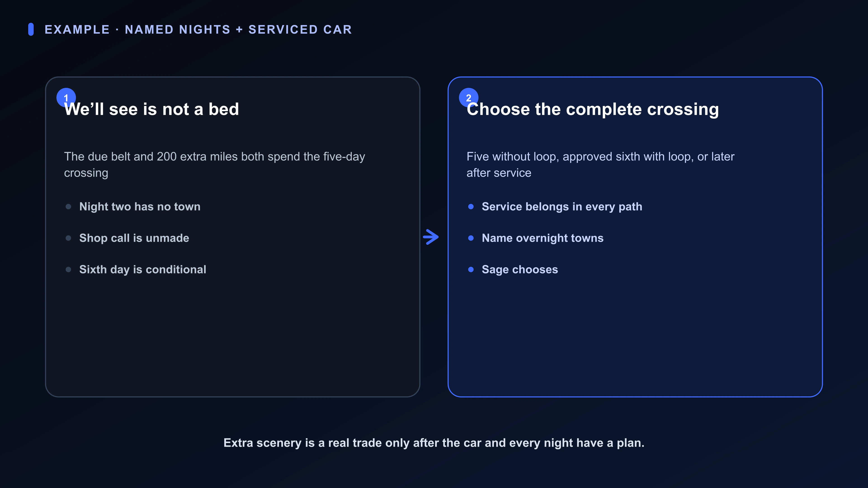Click the Sage chooses item

[520, 270]
